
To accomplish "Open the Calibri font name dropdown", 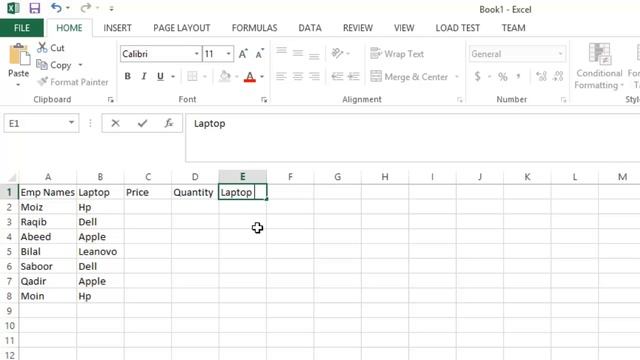I will tap(196, 54).
